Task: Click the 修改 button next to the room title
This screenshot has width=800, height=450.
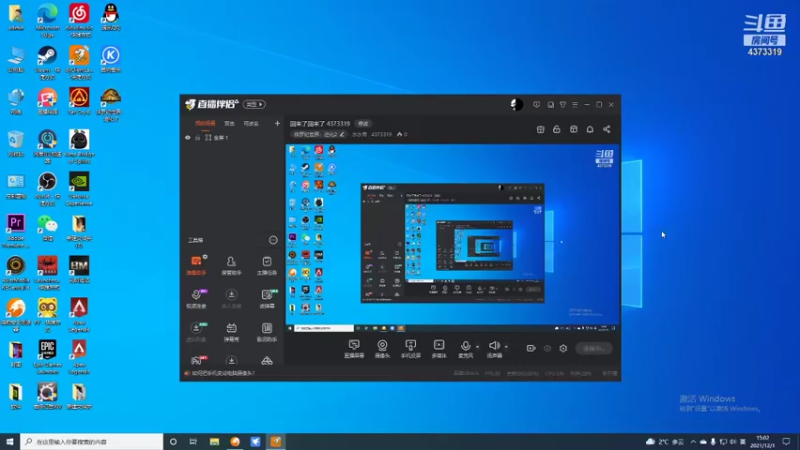Action: (x=363, y=124)
